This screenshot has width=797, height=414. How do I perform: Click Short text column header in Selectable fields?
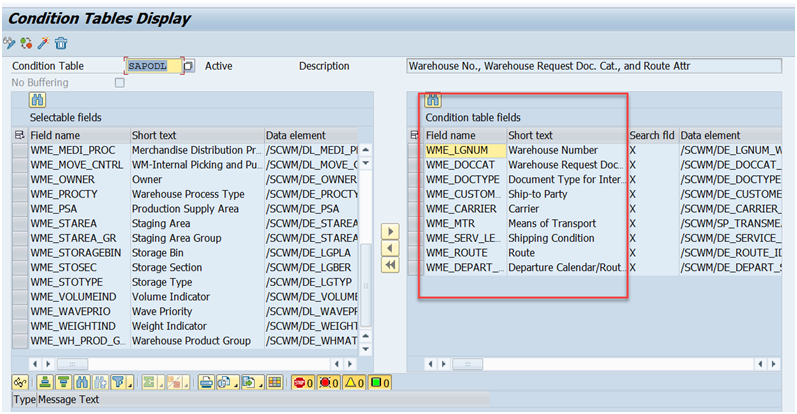pyautogui.click(x=197, y=135)
